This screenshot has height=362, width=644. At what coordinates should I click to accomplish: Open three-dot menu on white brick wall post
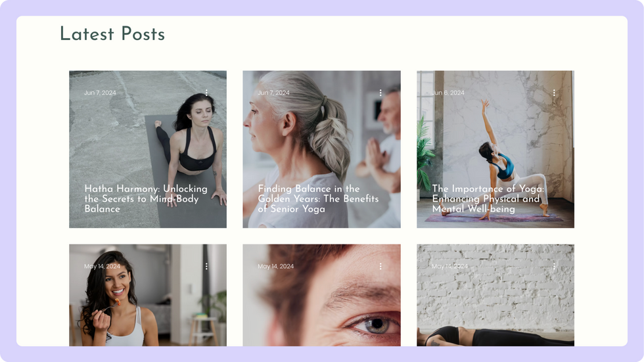click(554, 266)
